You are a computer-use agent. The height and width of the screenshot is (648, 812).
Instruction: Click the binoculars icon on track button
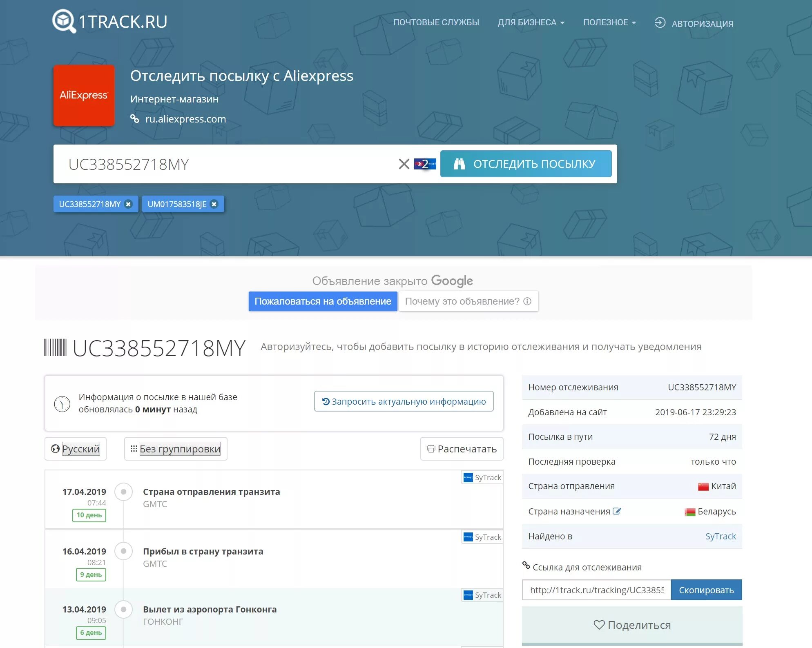(x=460, y=164)
